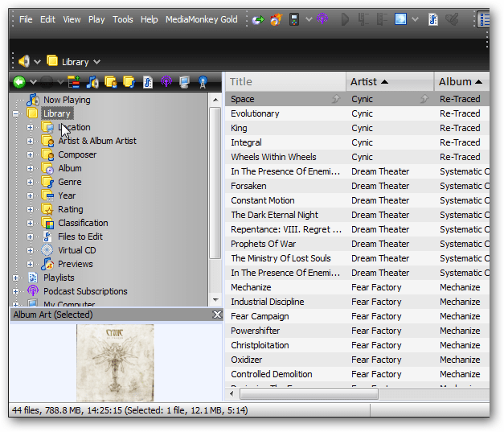Click the Playlists document icon

point(33,278)
